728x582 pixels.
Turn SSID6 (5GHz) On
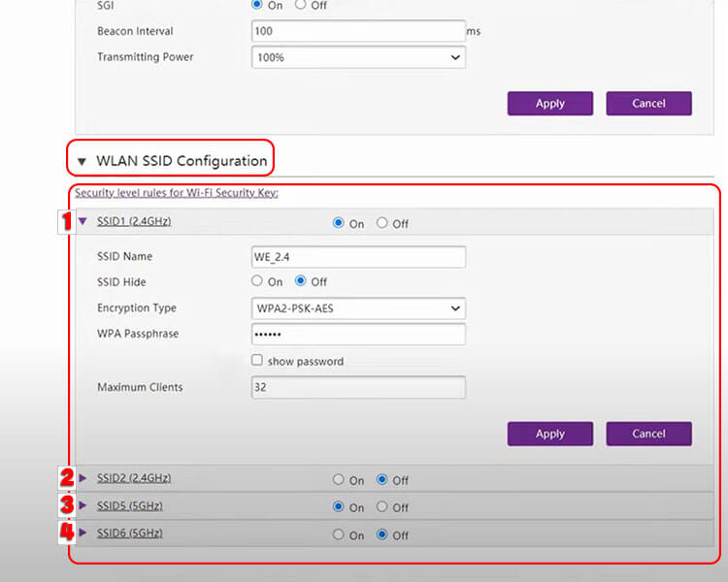click(339, 534)
